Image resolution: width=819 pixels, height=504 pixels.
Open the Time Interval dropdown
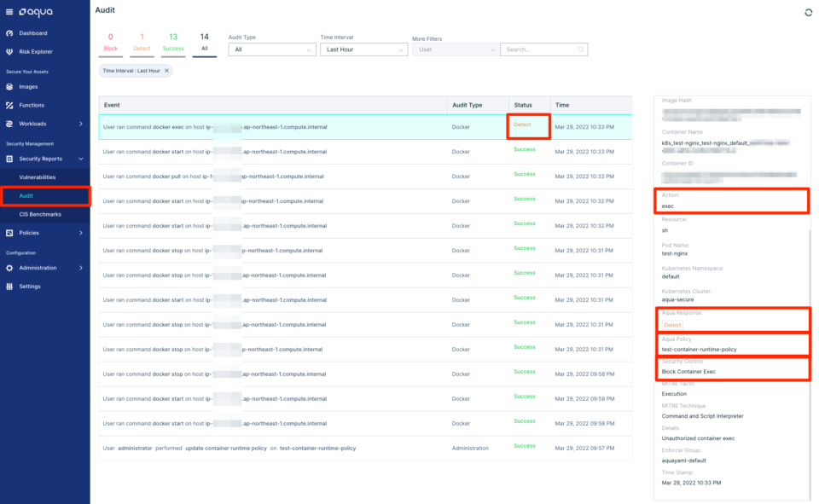pos(363,49)
